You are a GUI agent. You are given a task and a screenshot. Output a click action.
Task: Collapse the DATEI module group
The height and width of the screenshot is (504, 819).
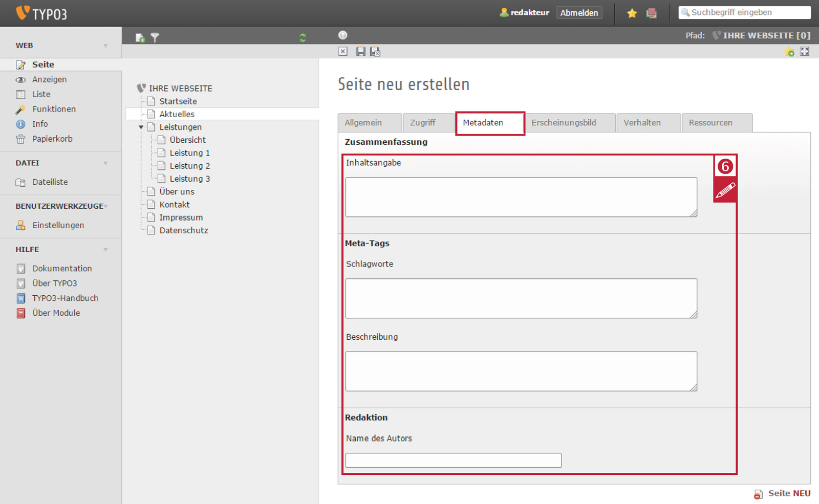[105, 163]
